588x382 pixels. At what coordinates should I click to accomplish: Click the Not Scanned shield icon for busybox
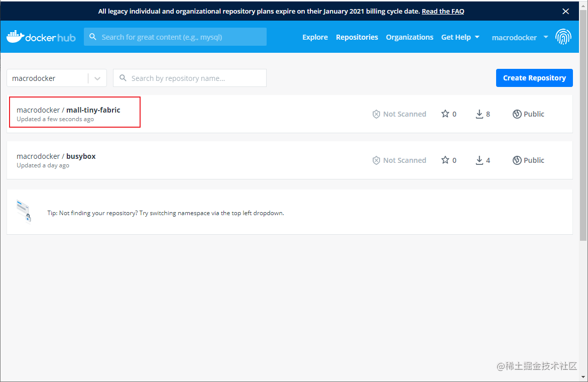click(376, 160)
